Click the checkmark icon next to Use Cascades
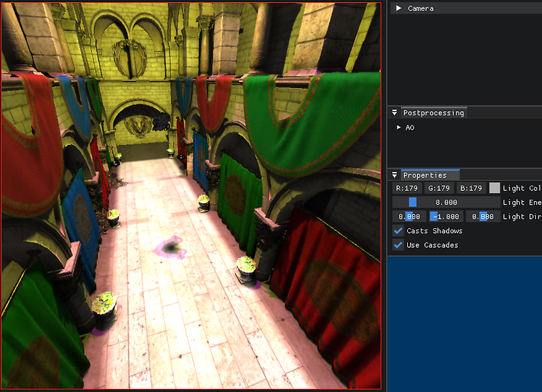 396,244
